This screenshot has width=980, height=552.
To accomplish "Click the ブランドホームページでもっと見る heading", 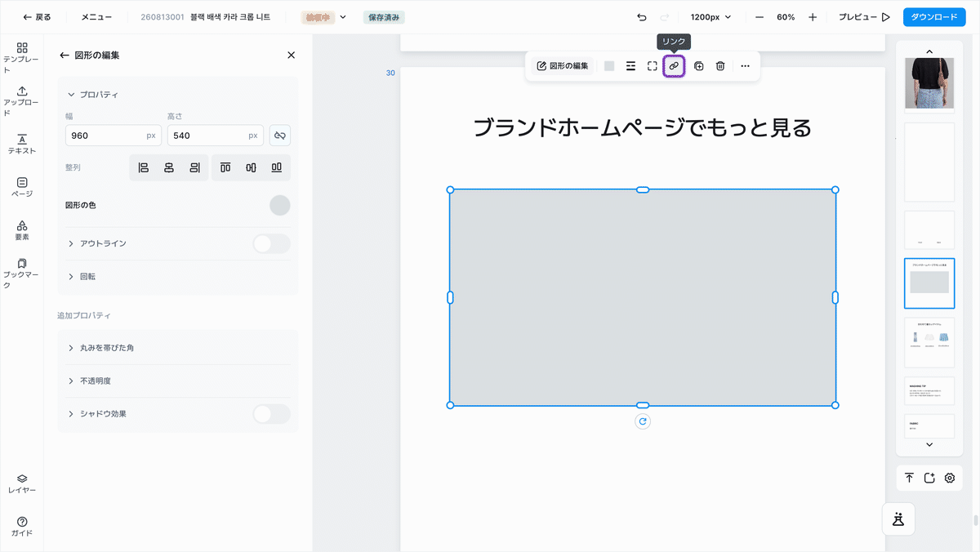I will 643,127.
